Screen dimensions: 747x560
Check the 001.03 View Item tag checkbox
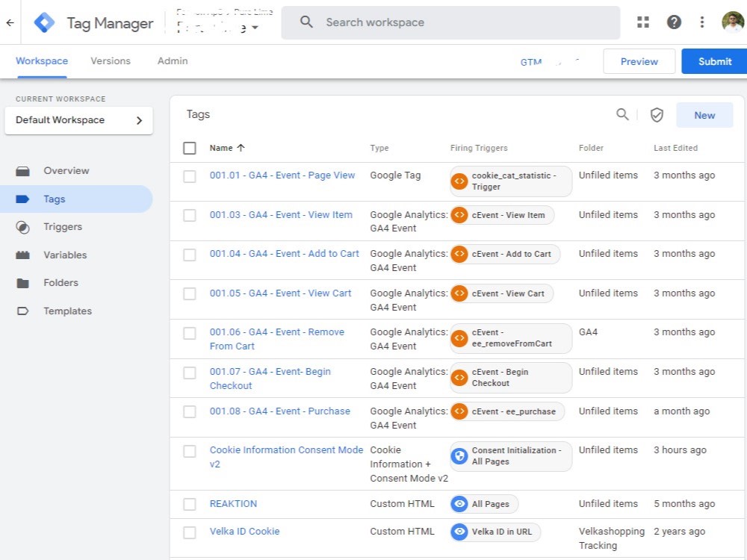pyautogui.click(x=190, y=215)
